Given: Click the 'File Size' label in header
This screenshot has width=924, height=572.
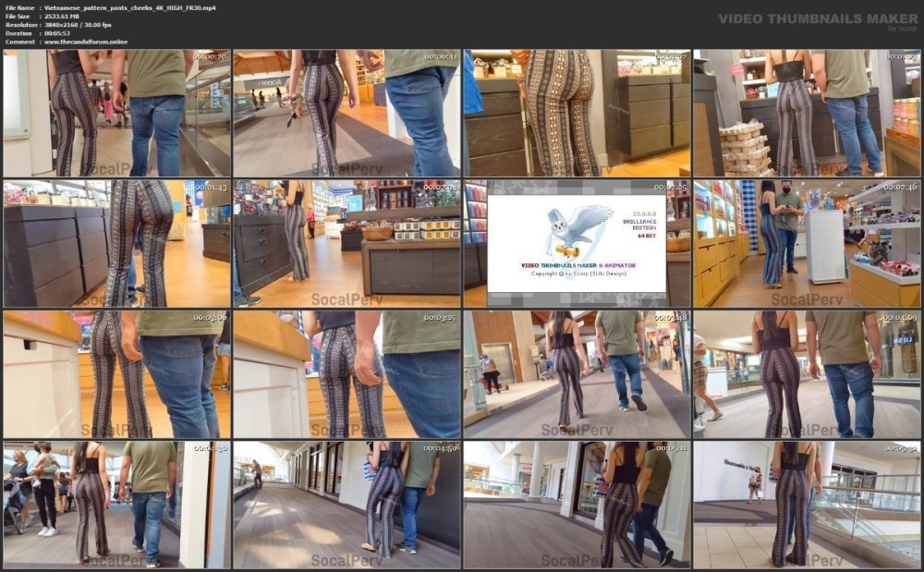Looking at the screenshot, I should pos(18,17).
